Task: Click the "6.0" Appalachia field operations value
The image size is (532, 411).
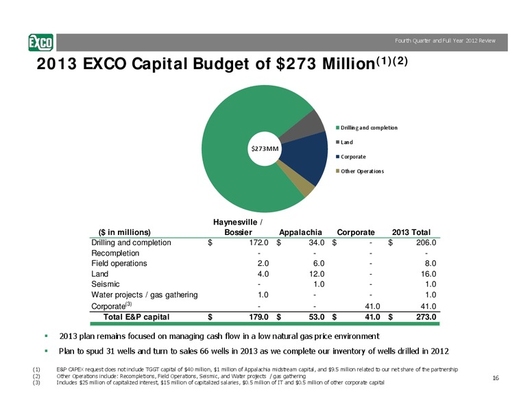Action: pyautogui.click(x=319, y=264)
